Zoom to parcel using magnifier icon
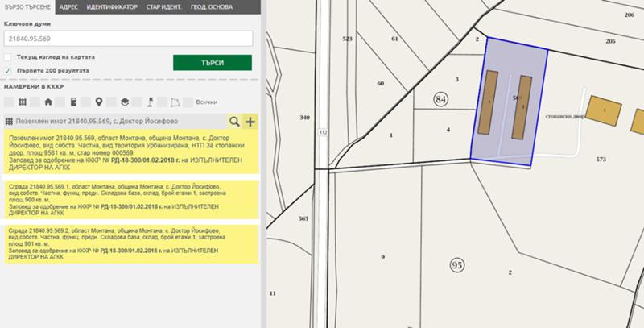The height and width of the screenshot is (328, 644). click(x=234, y=122)
